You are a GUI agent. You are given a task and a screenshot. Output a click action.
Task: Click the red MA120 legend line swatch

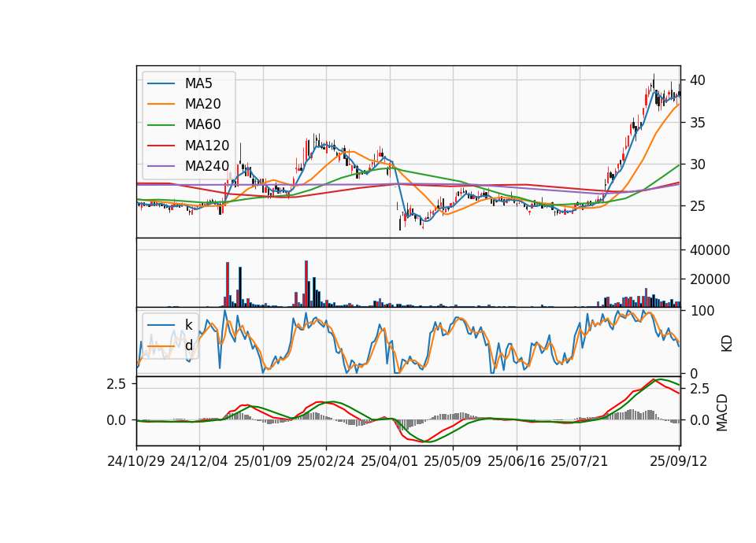(x=161, y=146)
